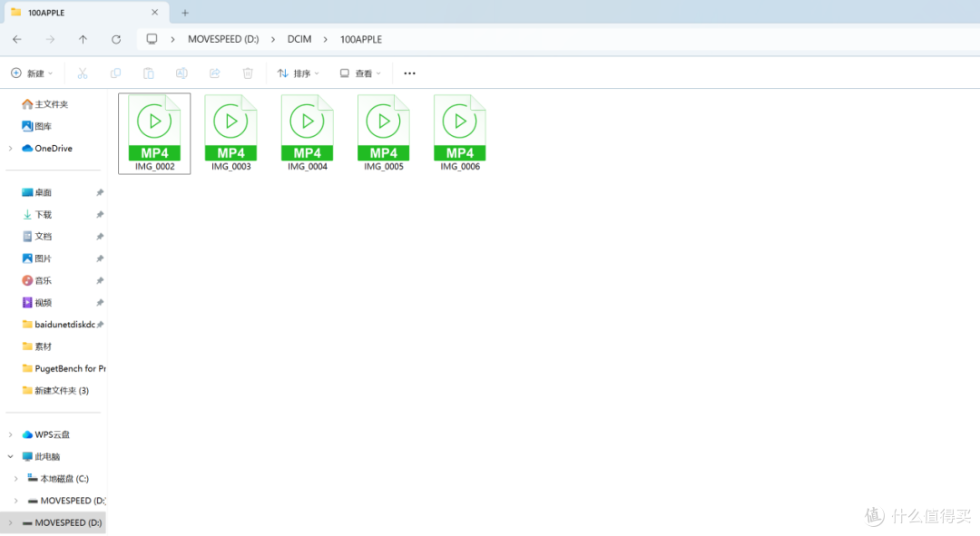The image size is (980, 536).
Task: Click pin icon next to 桌面
Action: click(100, 192)
